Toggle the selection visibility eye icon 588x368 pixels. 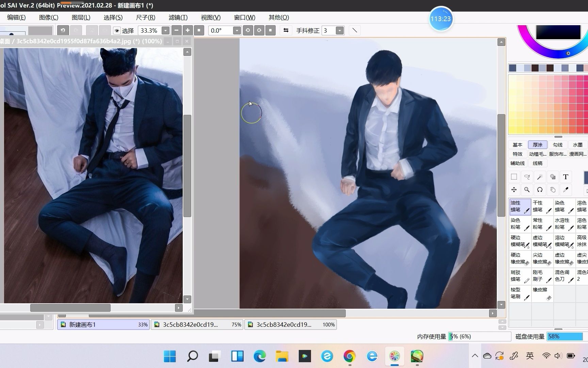tap(117, 31)
